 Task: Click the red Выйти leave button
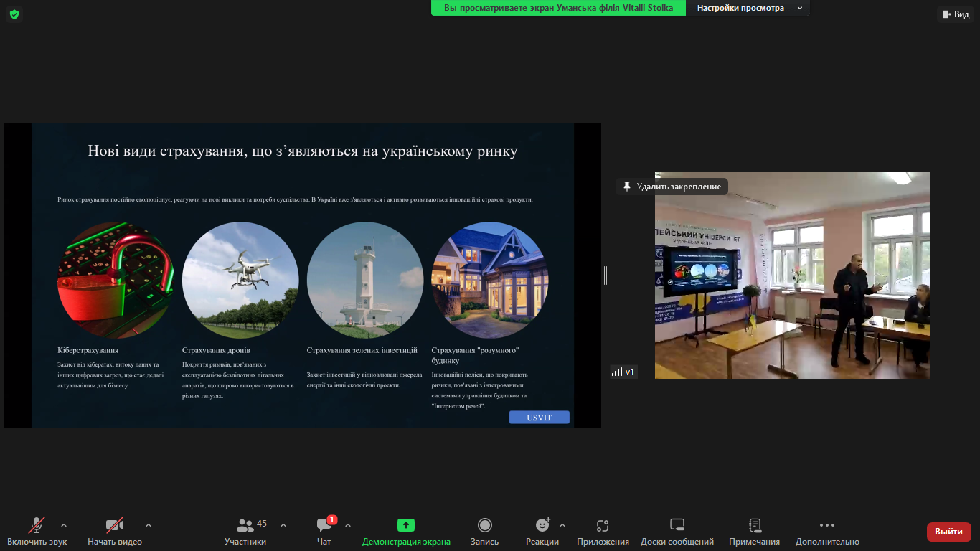948,532
